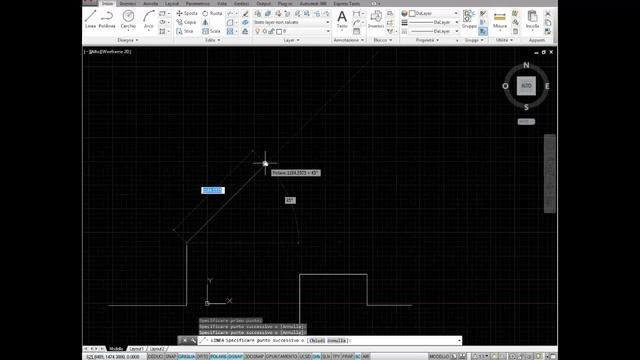Open the DaLayer color dropdown
This screenshot has height=360, width=640.
(434, 13)
